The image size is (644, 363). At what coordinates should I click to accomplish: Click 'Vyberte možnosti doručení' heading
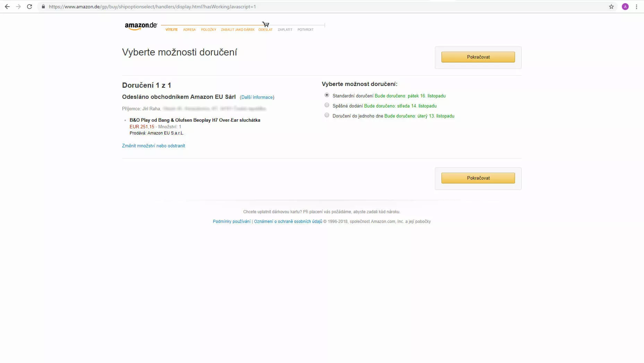(179, 52)
